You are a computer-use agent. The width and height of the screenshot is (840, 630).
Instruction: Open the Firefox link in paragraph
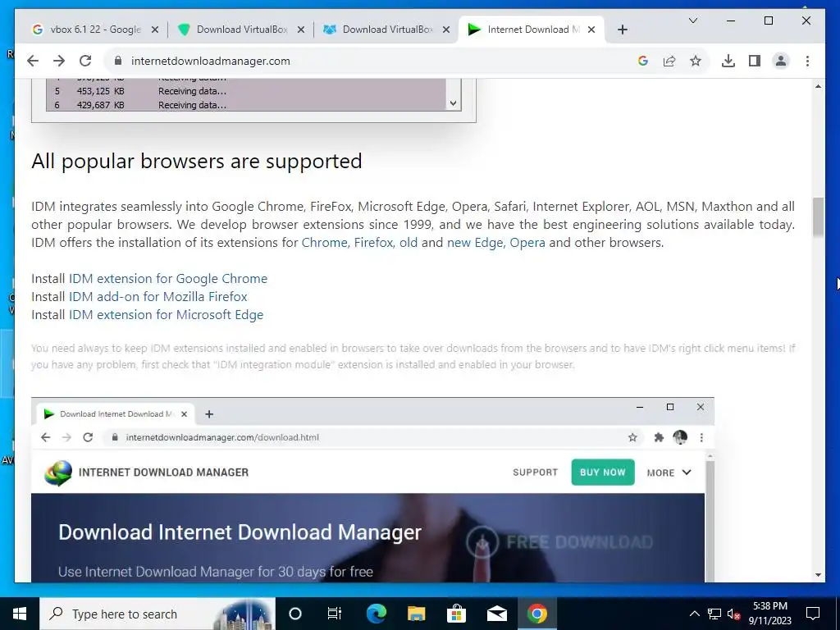tap(373, 243)
